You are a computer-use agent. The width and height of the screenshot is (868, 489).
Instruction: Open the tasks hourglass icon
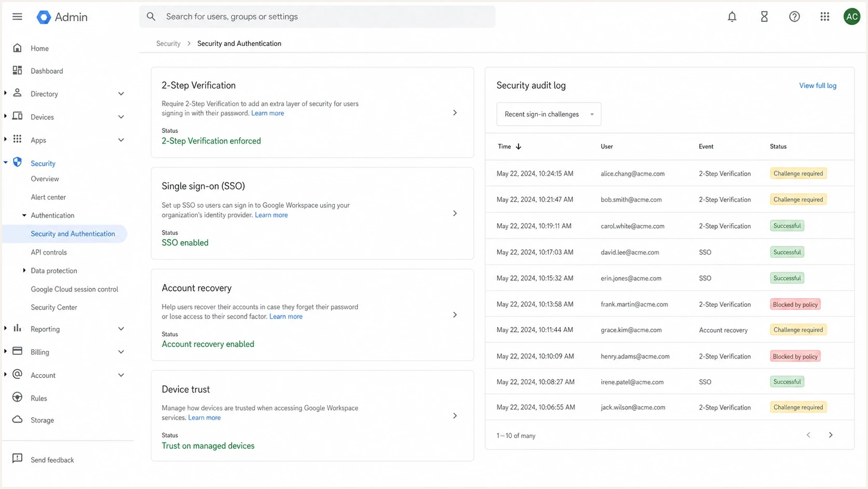pos(764,17)
